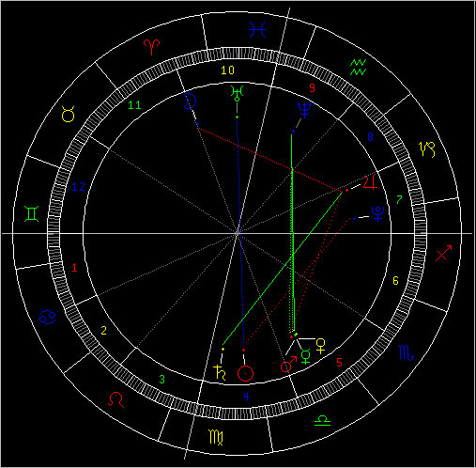This screenshot has height=468, width=476.
Task: Click the green Aquarius wave glyph
Action: pos(358,67)
